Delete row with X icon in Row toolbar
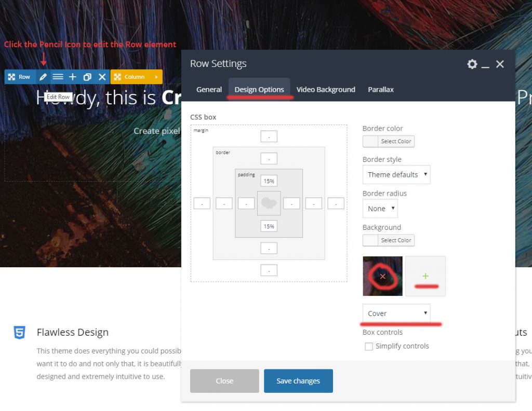Viewport: 532px width, 411px height. point(102,77)
